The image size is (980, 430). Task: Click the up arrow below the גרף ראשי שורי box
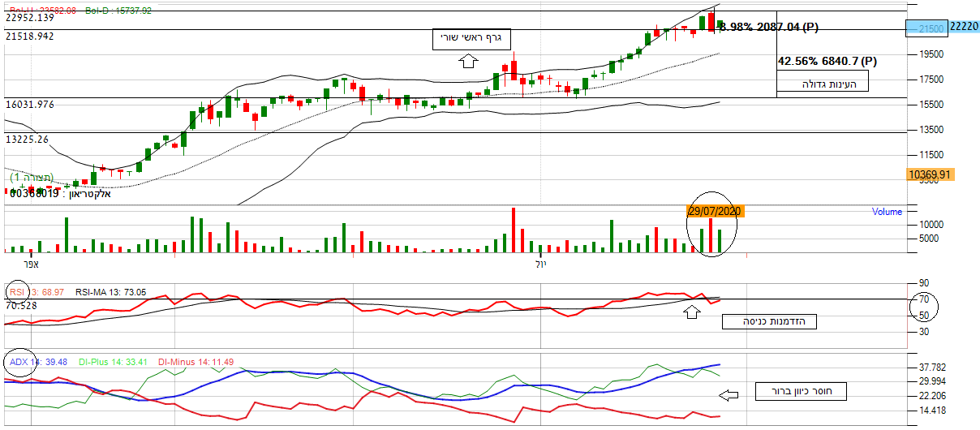point(467,62)
